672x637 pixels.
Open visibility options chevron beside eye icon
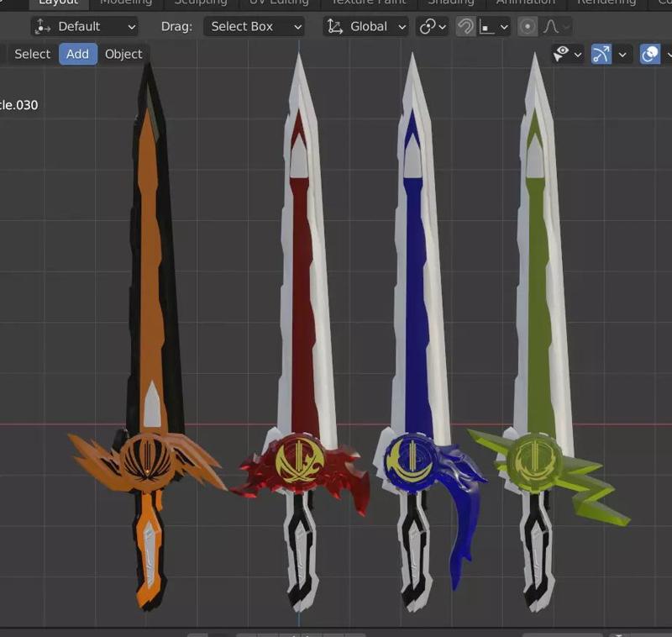tap(576, 54)
